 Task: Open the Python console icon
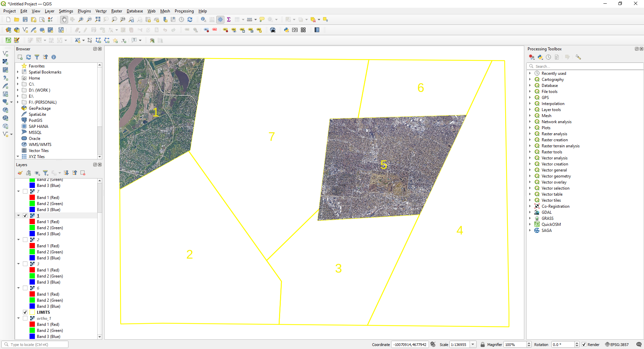286,30
